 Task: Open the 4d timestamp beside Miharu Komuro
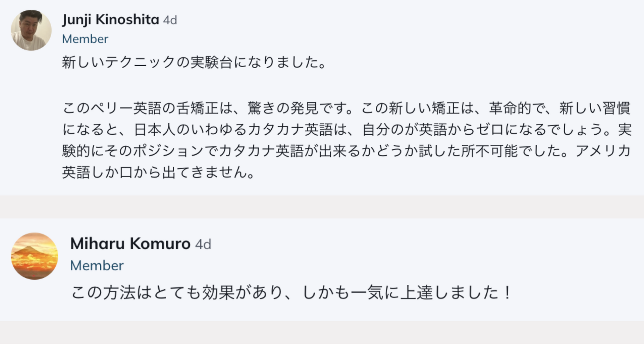(x=203, y=244)
